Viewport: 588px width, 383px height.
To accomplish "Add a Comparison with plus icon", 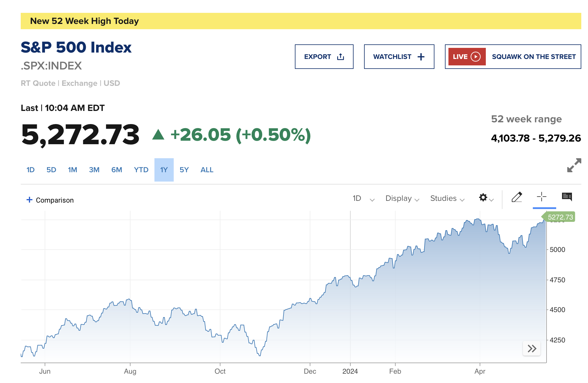I will pos(50,200).
